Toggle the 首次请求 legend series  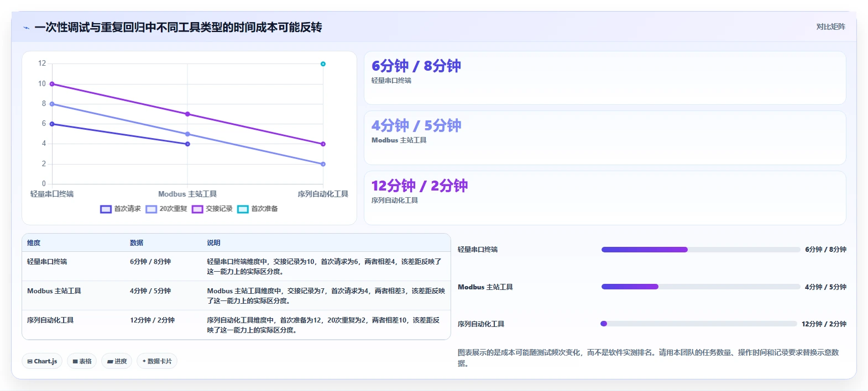tap(121, 209)
